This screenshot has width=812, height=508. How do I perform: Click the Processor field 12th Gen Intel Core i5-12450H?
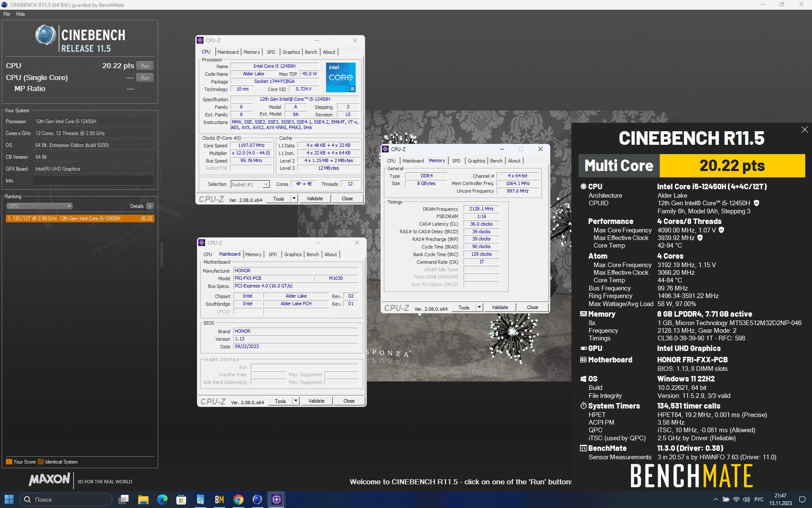coord(93,121)
